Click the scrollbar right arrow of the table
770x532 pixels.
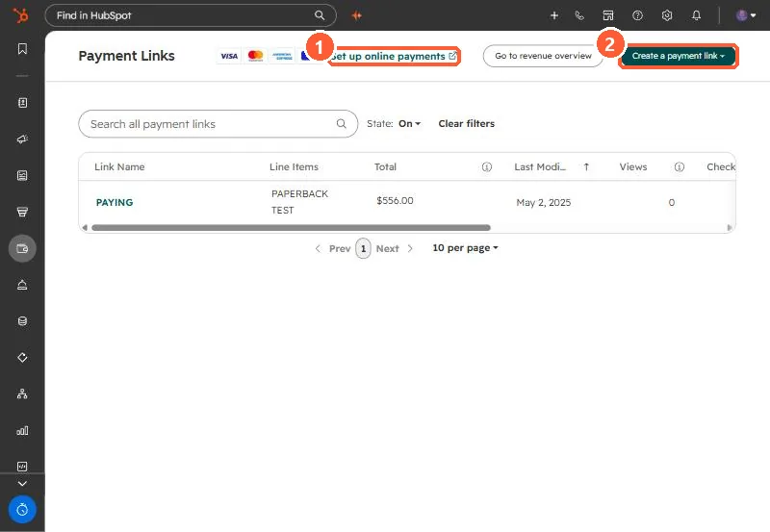(730, 228)
